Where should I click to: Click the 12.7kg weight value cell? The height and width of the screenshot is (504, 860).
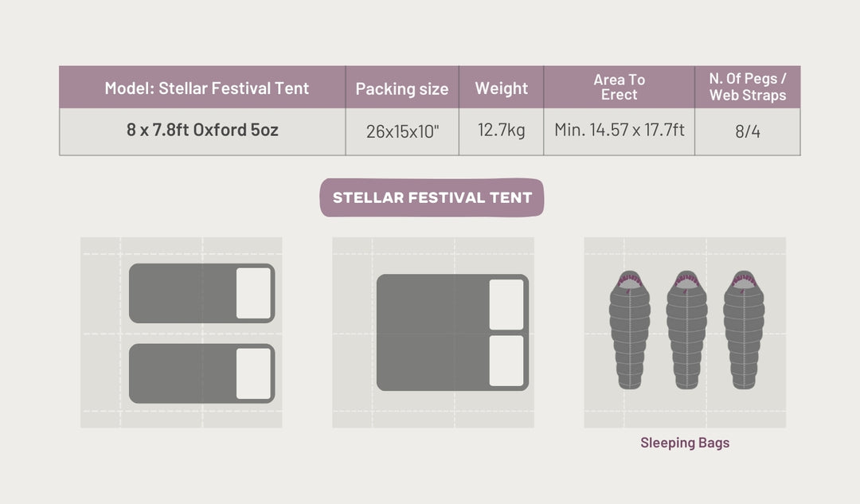[501, 130]
